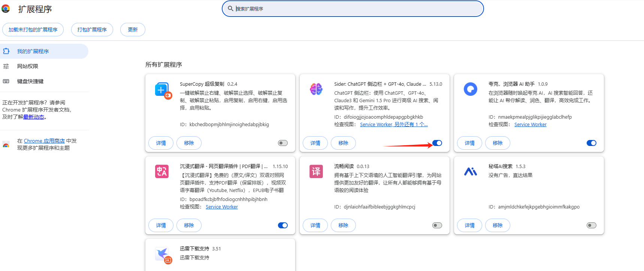This screenshot has height=271, width=644.
Task: Click the 秘塔AI搜索 ID amjmldchkefejkpgebhgioimmfkakgpo text
Action: coord(539,207)
